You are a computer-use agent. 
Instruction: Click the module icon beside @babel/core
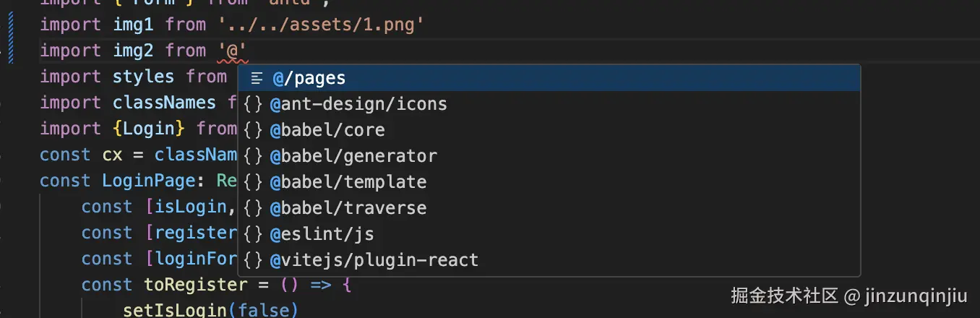[x=253, y=130]
